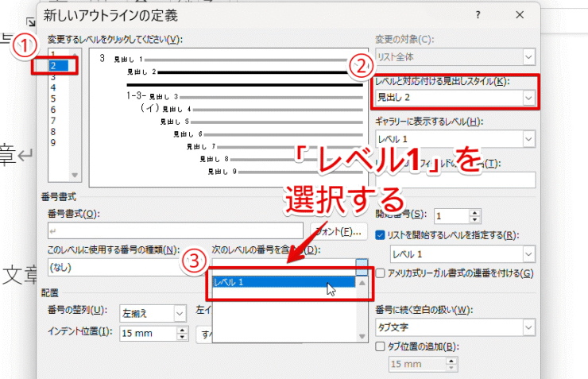The image size is (588, 379).
Task: Increase the tab position 15 mm value
Action: [x=451, y=361]
